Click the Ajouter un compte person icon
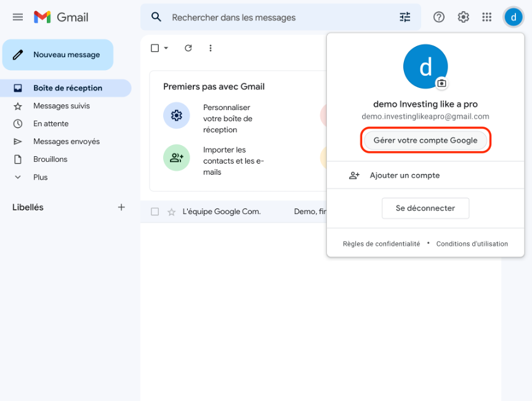 click(354, 175)
